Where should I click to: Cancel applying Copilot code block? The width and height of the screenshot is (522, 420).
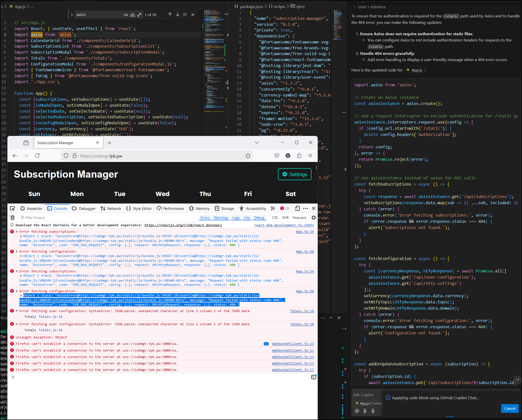pyautogui.click(x=510, y=408)
